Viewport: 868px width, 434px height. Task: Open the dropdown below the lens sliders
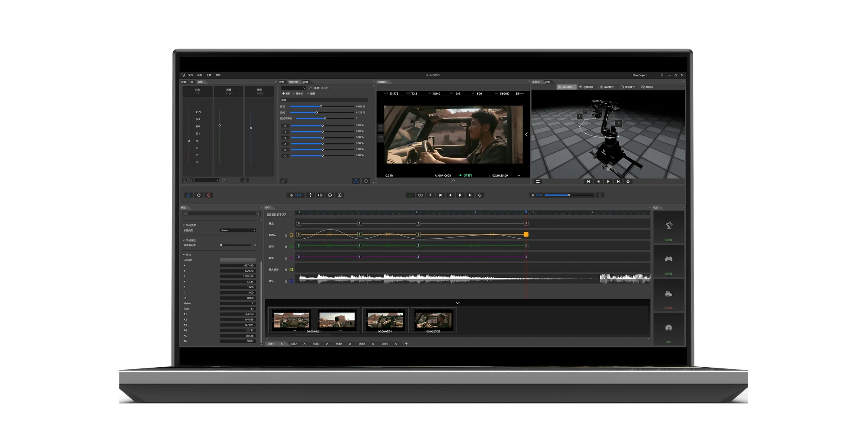[x=207, y=180]
